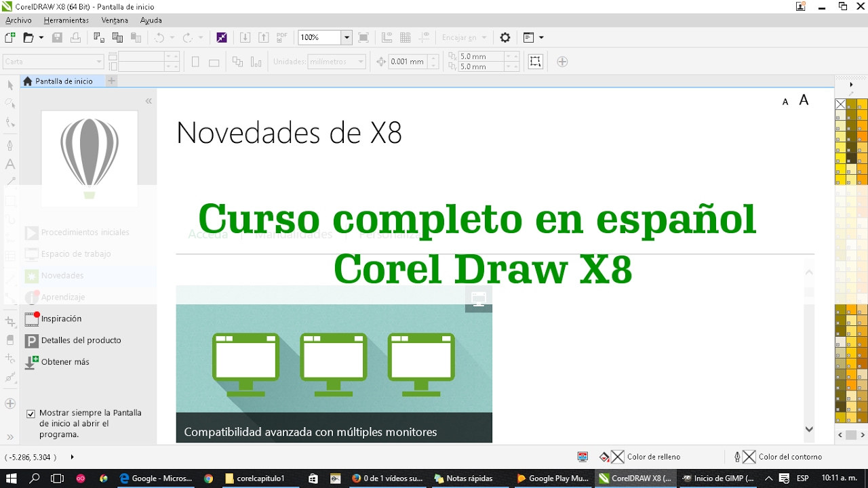Click the Undo arrow icon

pos(159,38)
